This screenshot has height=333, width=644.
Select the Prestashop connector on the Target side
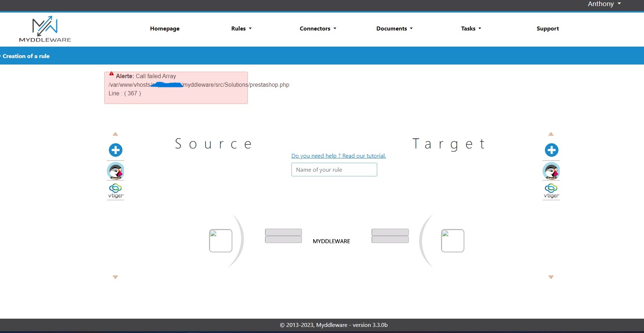tap(551, 171)
